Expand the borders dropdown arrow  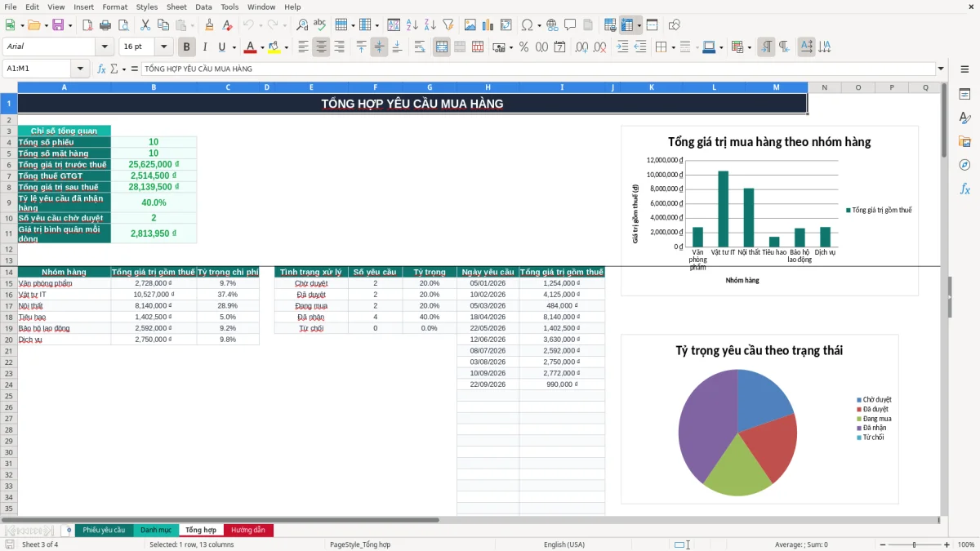coord(673,47)
